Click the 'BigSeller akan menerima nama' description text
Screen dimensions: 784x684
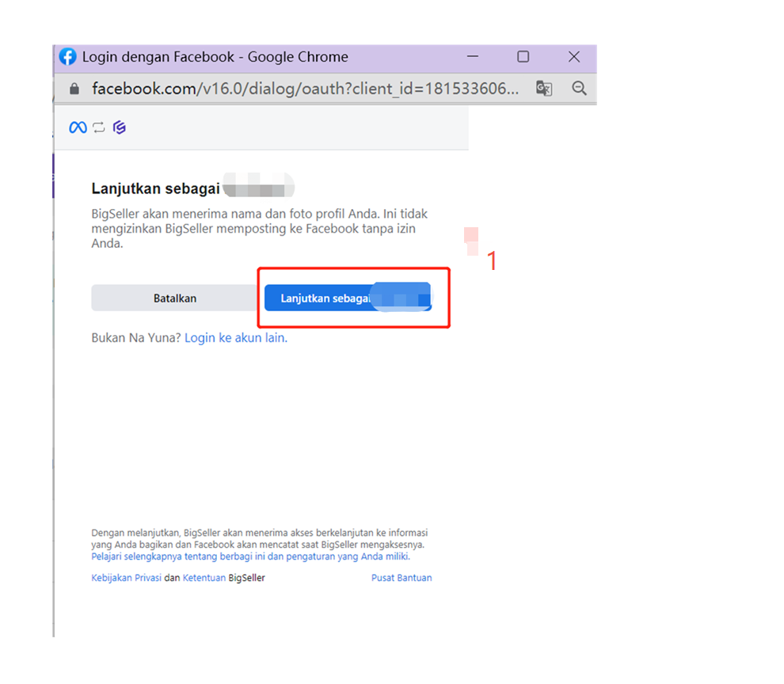point(260,229)
